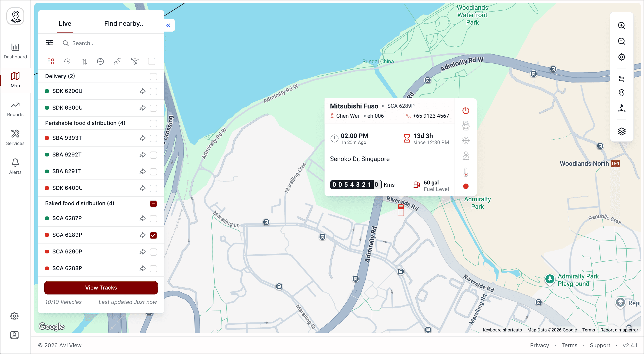Open Reports from the sidebar menu
This screenshot has width=644, height=354.
(15, 109)
